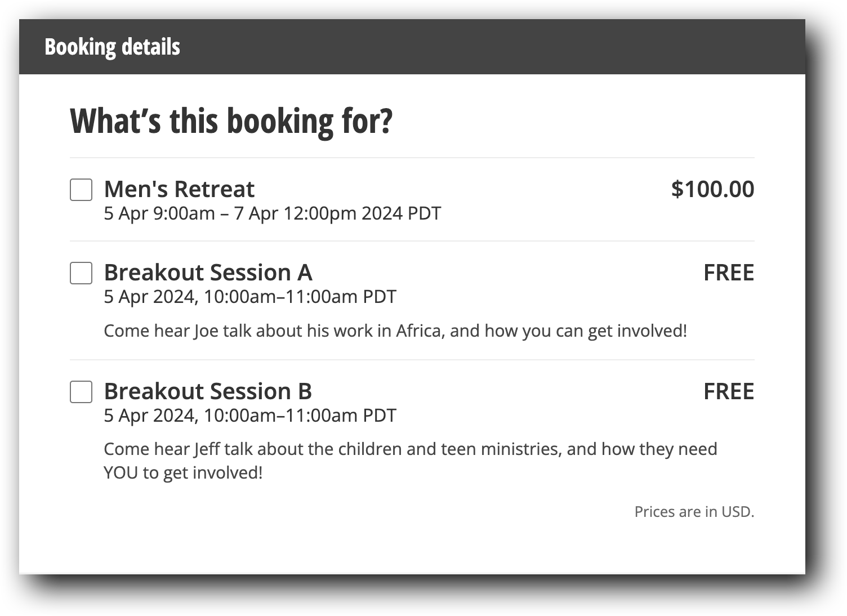
Task: Click Breakout Session B's time text
Action: 249,416
